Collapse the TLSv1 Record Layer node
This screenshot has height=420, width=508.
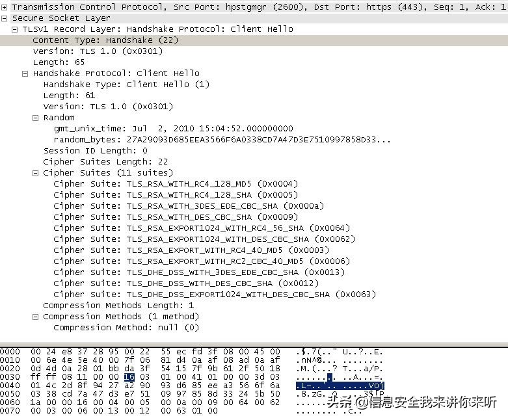(x=14, y=29)
